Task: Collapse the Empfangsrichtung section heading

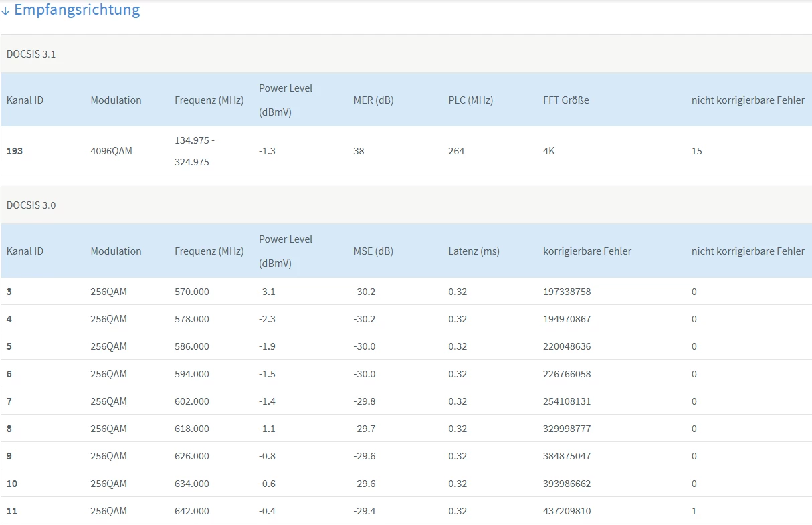Action: tap(77, 10)
